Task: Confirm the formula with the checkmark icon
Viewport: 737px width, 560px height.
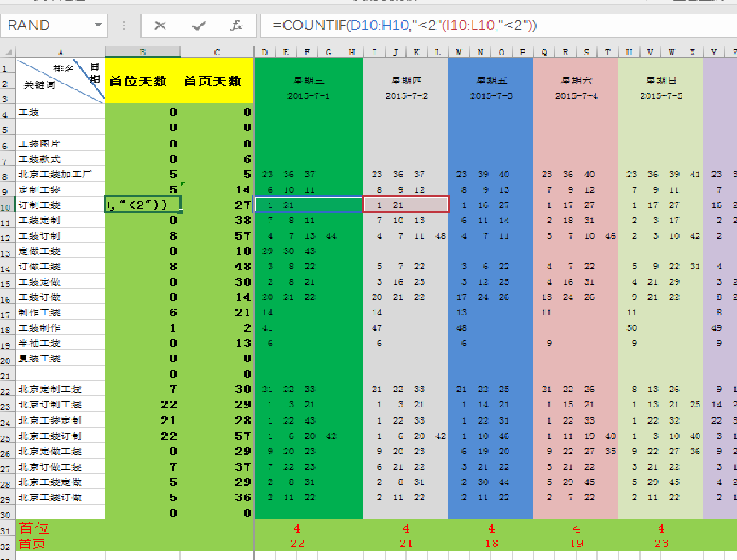Action: click(x=198, y=26)
